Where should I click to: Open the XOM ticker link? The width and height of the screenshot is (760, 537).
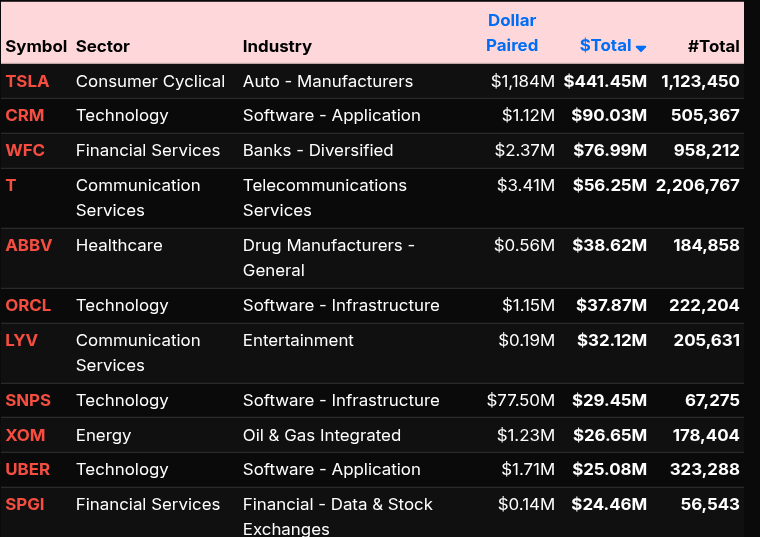25,435
